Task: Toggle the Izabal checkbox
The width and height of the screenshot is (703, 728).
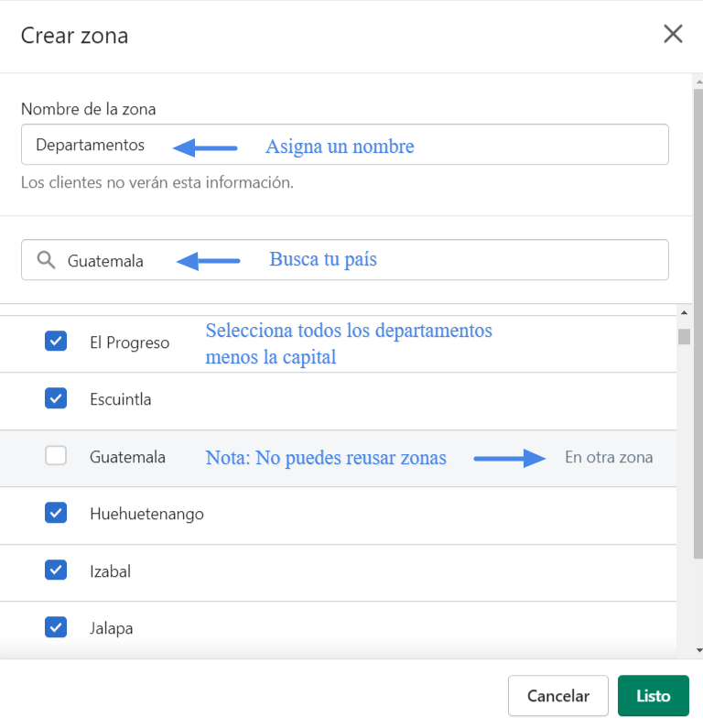Action: [x=56, y=570]
